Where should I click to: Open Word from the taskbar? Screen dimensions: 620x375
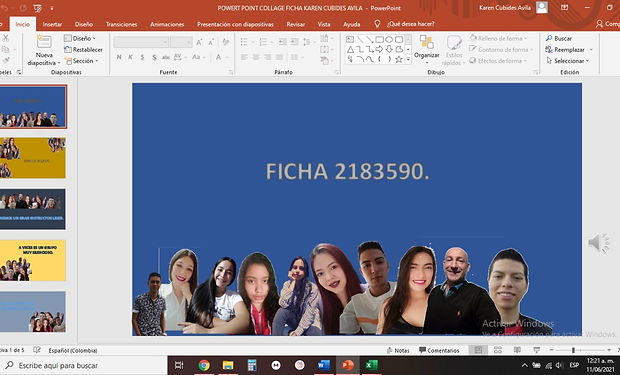tap(324, 365)
